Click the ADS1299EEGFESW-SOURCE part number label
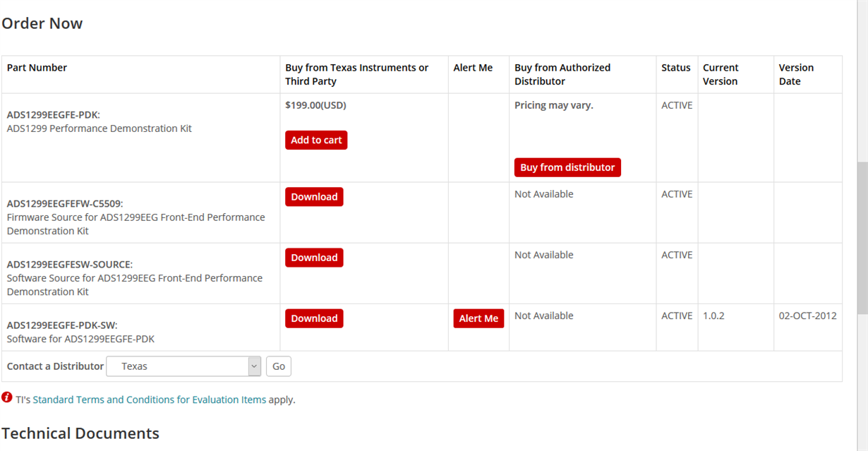 click(69, 264)
